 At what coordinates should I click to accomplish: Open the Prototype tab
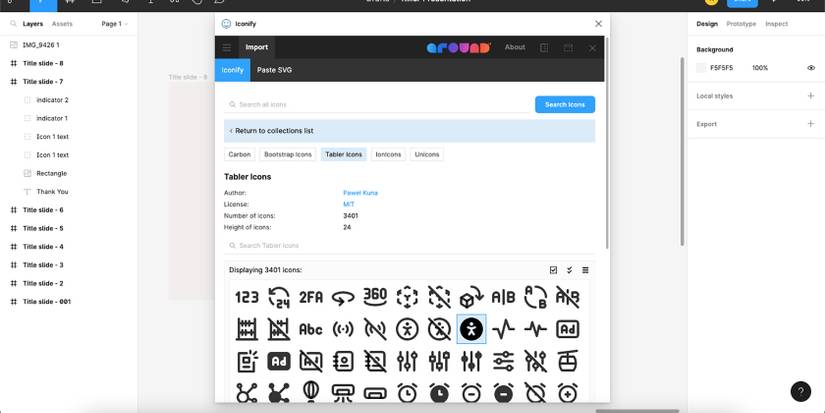[741, 24]
